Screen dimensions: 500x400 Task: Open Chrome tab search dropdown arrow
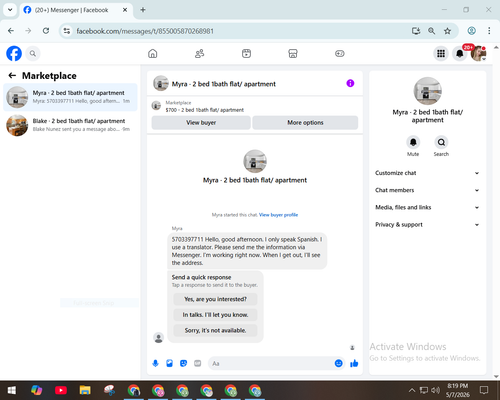tap(10, 10)
